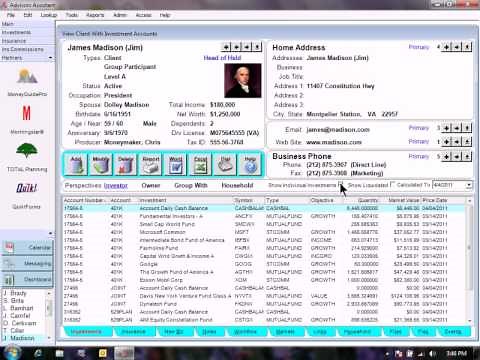The image size is (480, 360).
Task: Click the Market Value column header
Action: [x=403, y=200]
